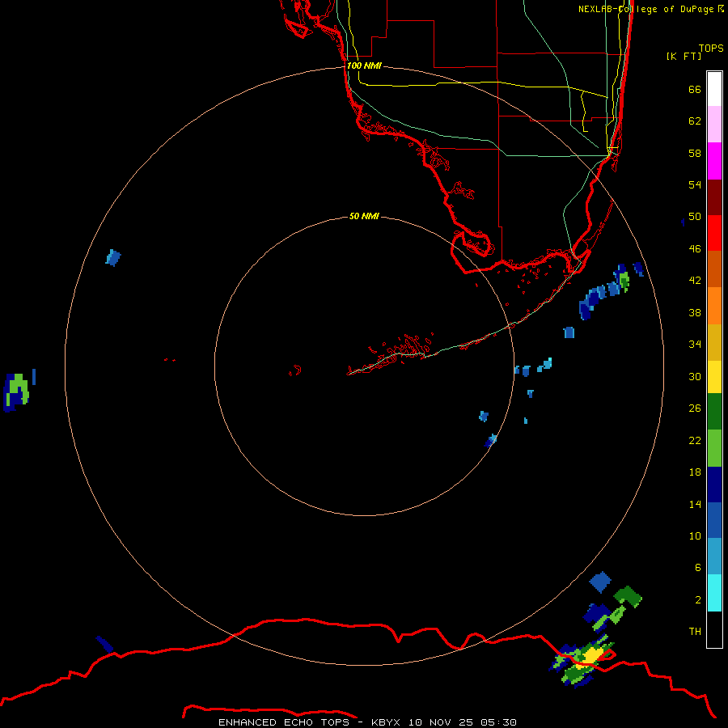Select the magenta swatch in the legend

(714, 161)
